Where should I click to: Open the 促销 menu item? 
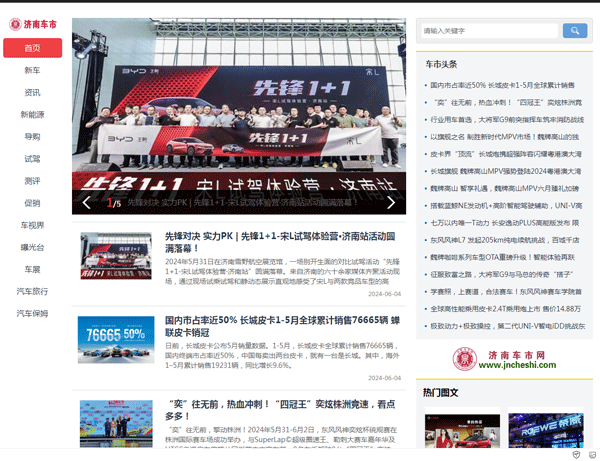(x=33, y=203)
